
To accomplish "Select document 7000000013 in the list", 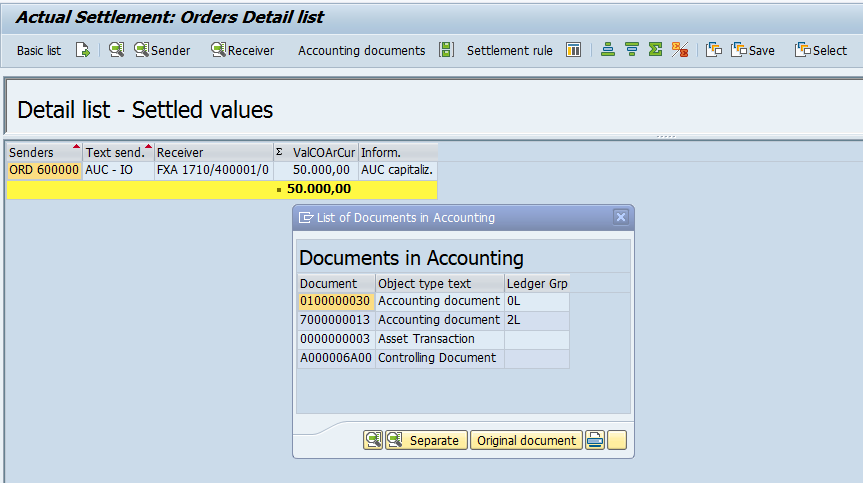I will [x=335, y=320].
